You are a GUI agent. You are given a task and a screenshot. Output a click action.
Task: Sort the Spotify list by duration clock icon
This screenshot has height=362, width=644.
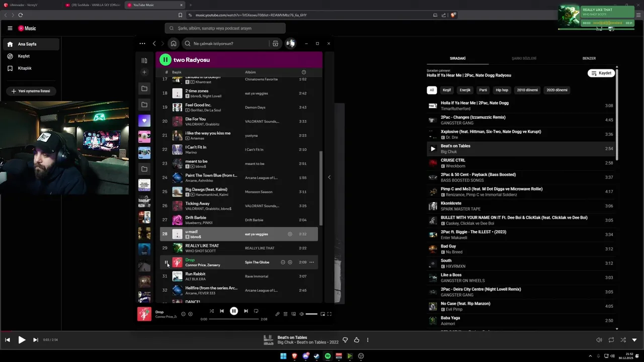click(x=303, y=72)
